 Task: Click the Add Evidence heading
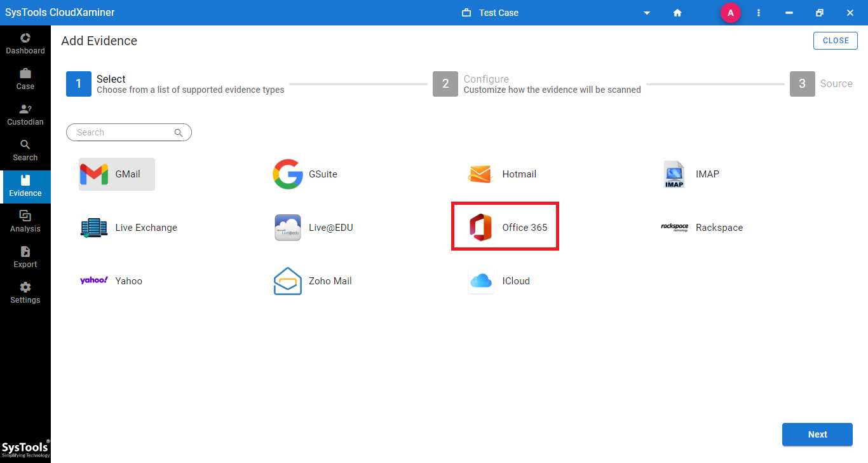tap(99, 41)
